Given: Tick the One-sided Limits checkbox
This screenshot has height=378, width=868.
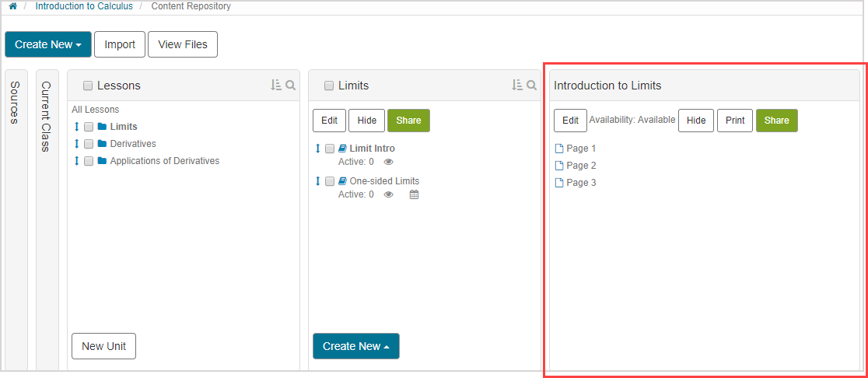Looking at the screenshot, I should [330, 181].
